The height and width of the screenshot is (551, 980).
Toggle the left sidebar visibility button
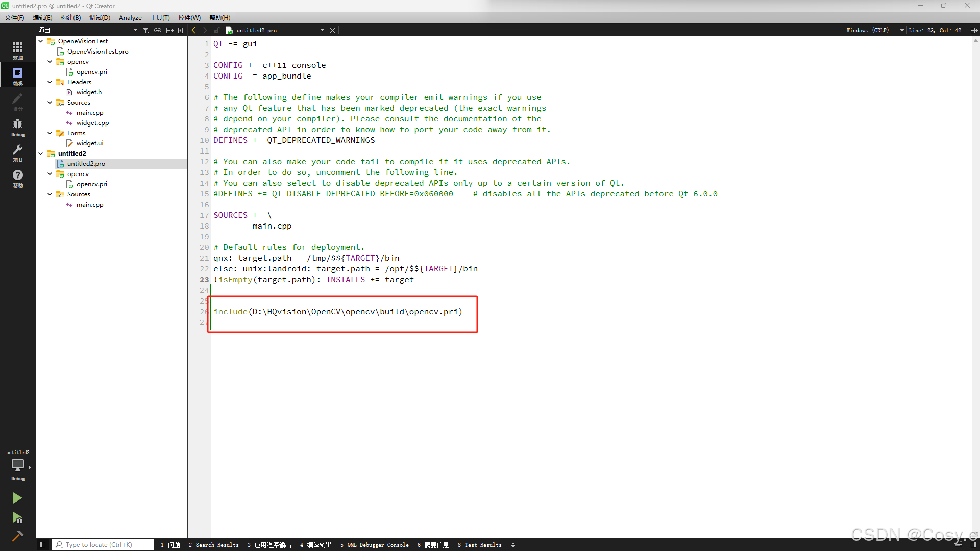[x=43, y=545]
